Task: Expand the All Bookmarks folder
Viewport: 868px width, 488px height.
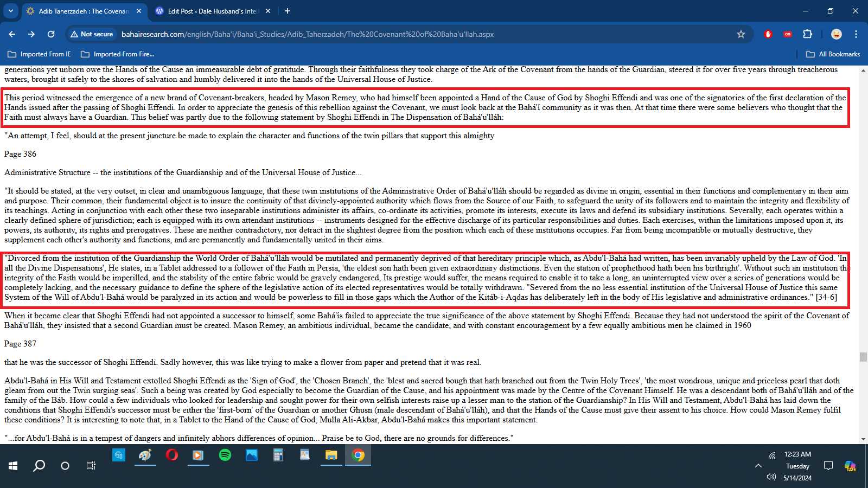Action: [833, 54]
